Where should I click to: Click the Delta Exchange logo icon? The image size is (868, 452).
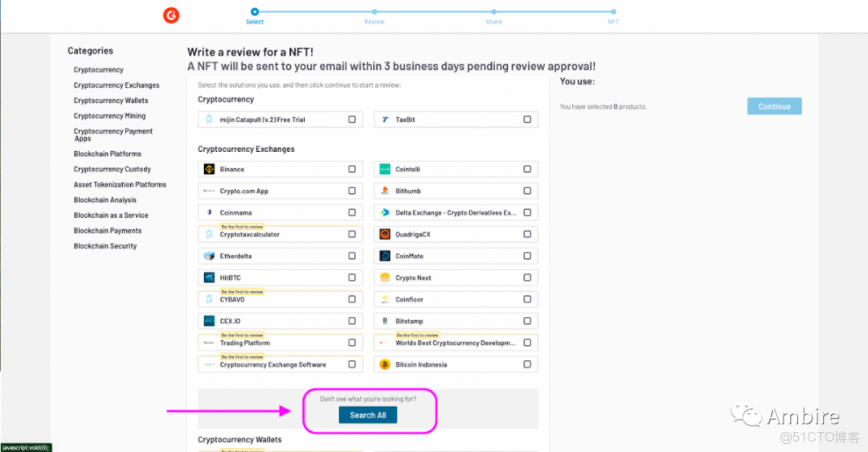click(385, 213)
